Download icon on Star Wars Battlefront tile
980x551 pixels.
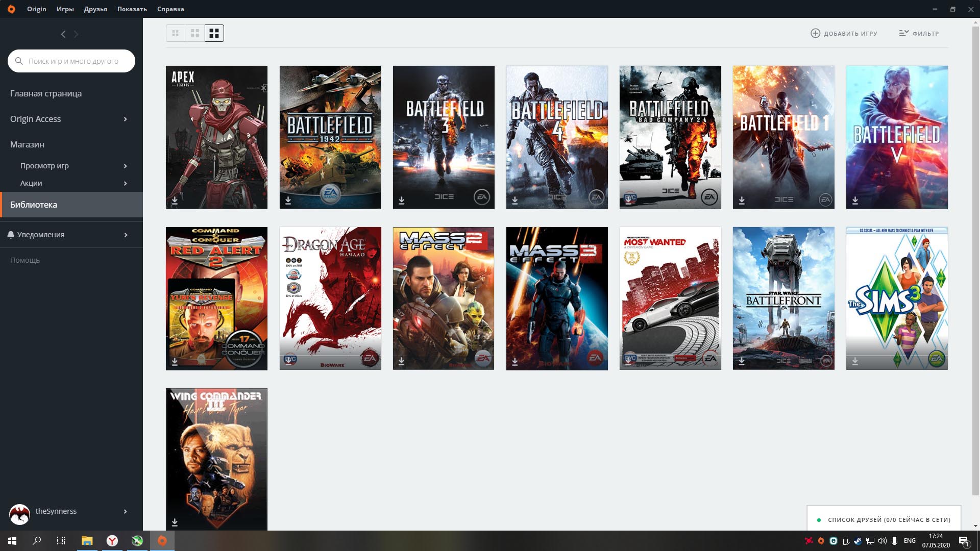click(742, 361)
